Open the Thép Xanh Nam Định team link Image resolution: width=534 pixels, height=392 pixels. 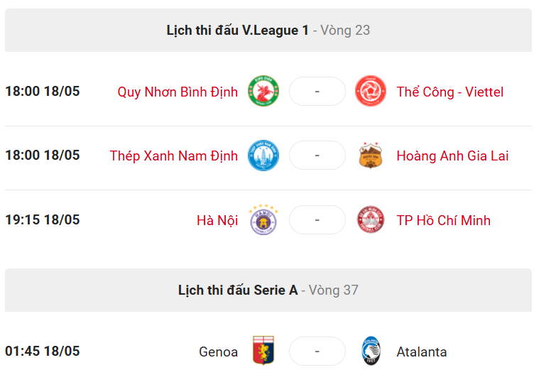[174, 156]
